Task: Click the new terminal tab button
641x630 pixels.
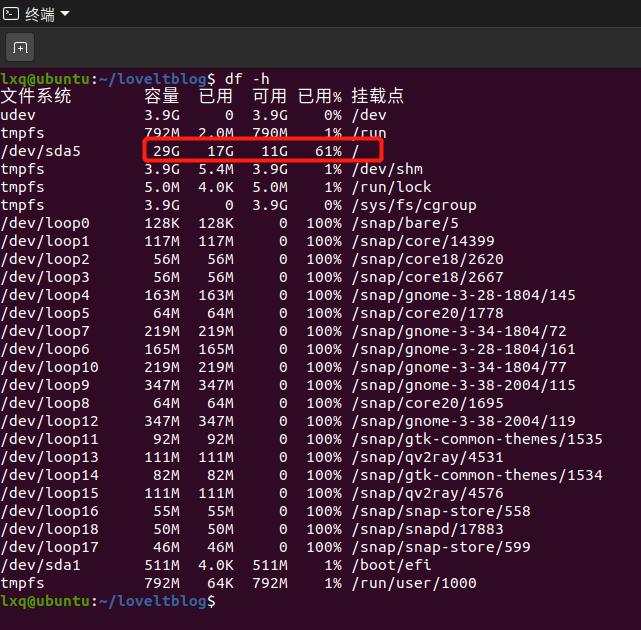Action: [x=20, y=47]
